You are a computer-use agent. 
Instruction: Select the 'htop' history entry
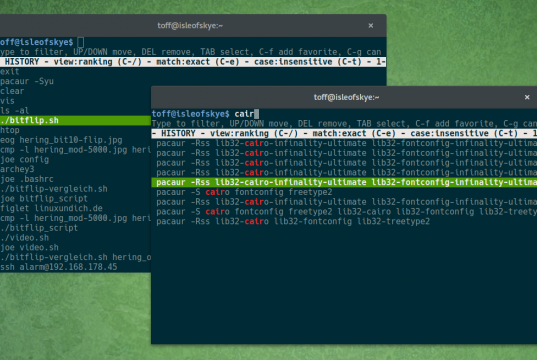[x=10, y=130]
